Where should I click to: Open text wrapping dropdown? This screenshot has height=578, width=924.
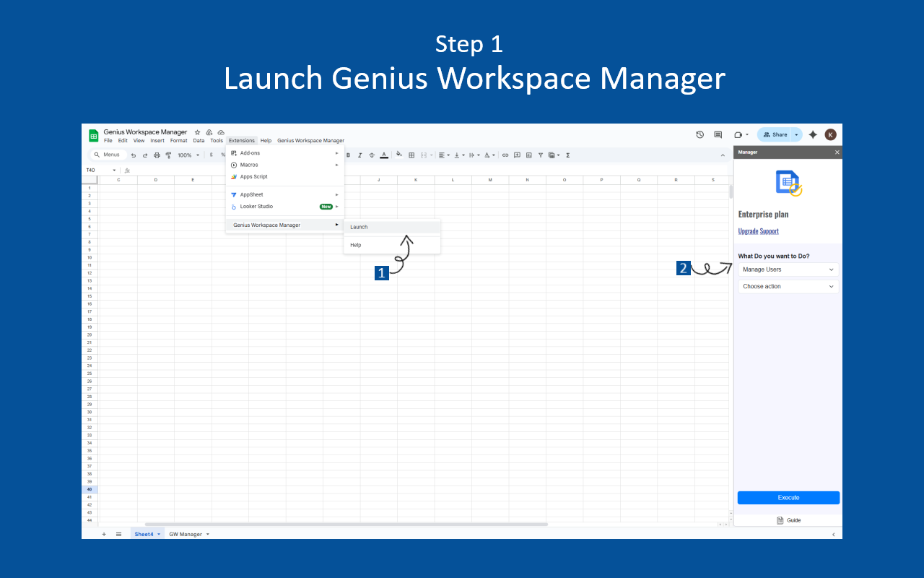click(x=474, y=155)
